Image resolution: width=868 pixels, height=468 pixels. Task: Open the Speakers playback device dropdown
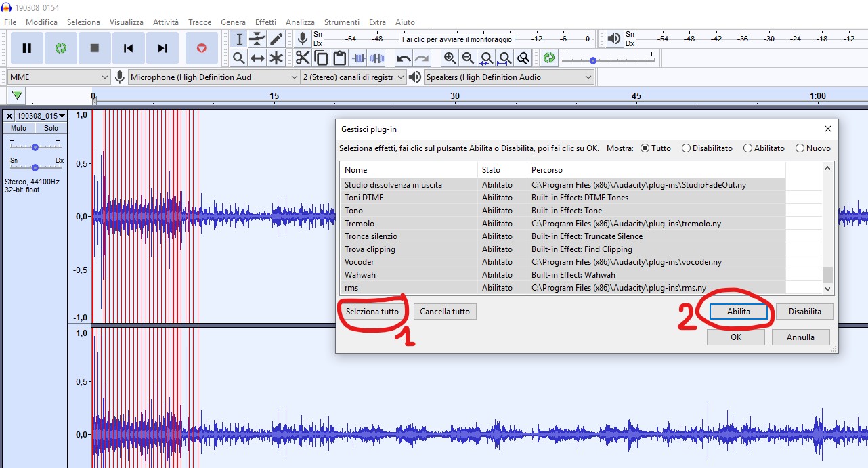click(x=509, y=77)
